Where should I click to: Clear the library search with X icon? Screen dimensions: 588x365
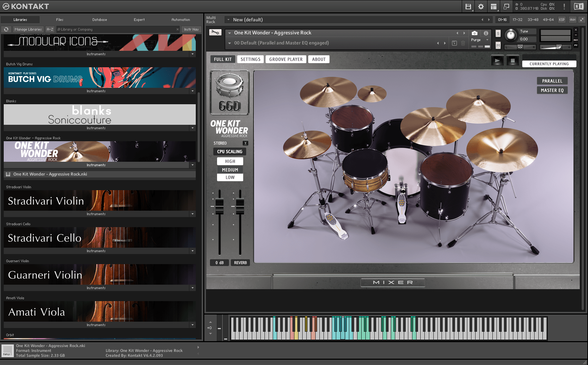click(177, 29)
